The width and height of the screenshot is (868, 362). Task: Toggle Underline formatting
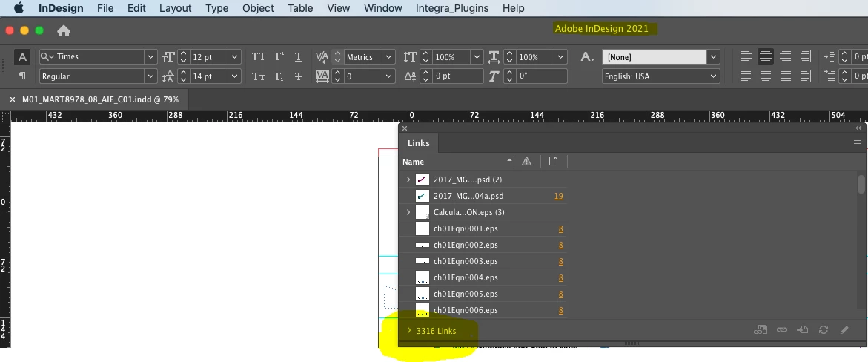coord(299,56)
